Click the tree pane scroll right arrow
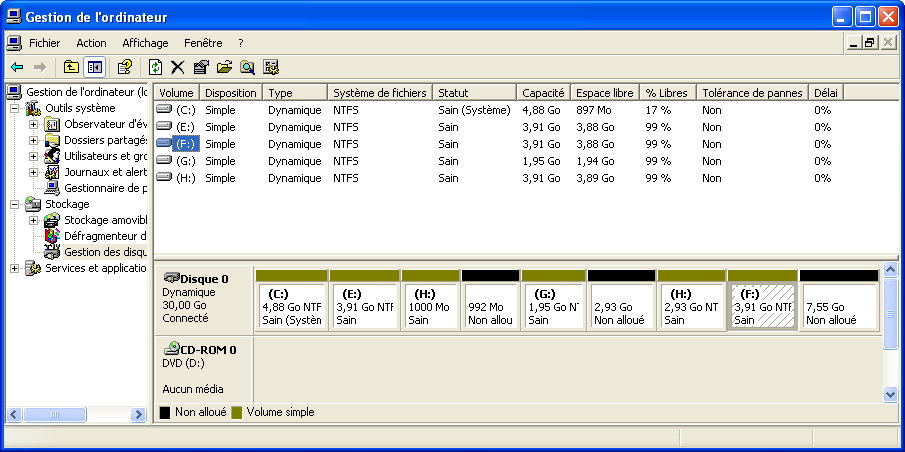Viewport: 905px width, 452px height. click(x=139, y=414)
